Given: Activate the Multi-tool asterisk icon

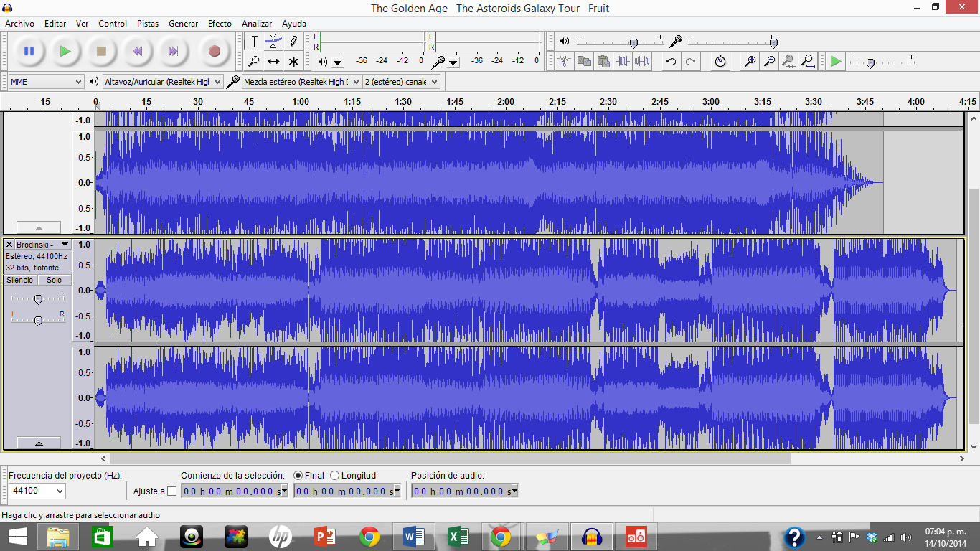Looking at the screenshot, I should [293, 62].
